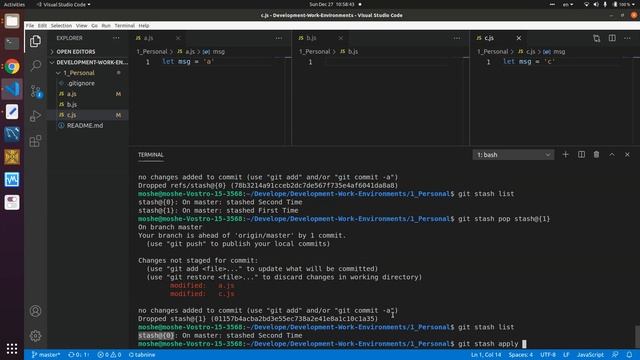Image resolution: width=640 pixels, height=360 pixels.
Task: Open the Accounts menu icon
Action: pos(36,311)
